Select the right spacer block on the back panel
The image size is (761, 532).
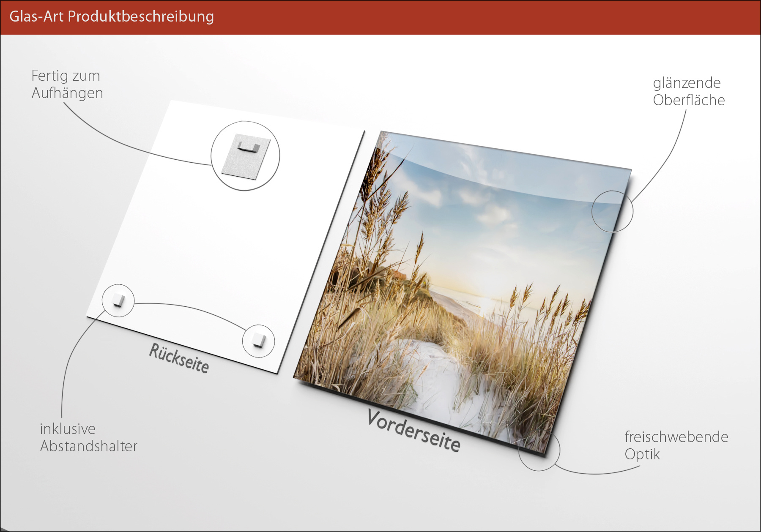click(258, 340)
